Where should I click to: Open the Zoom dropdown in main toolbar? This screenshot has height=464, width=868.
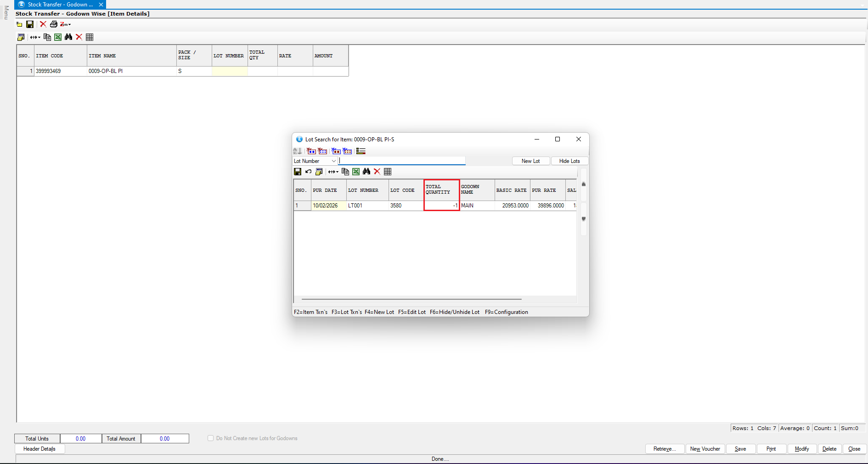point(66,24)
